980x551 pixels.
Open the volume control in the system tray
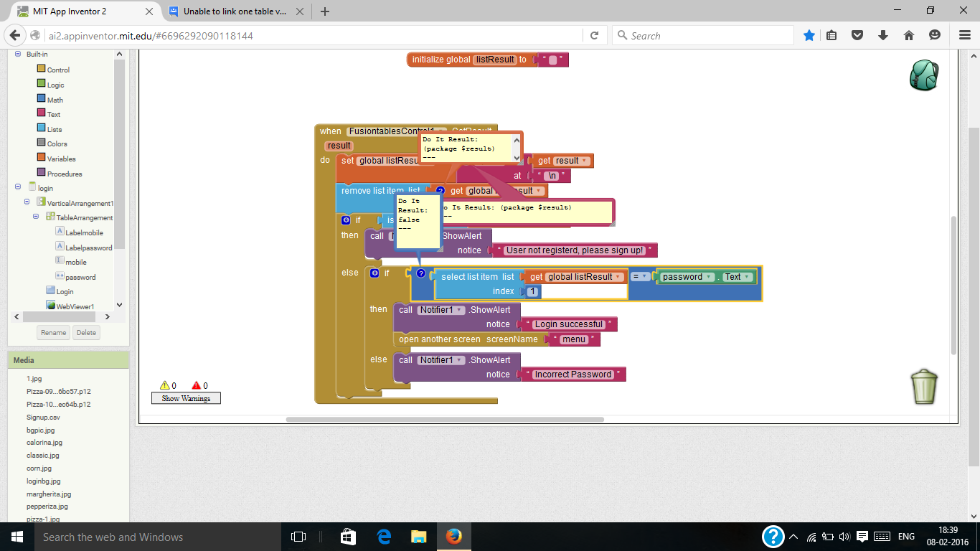click(x=844, y=537)
